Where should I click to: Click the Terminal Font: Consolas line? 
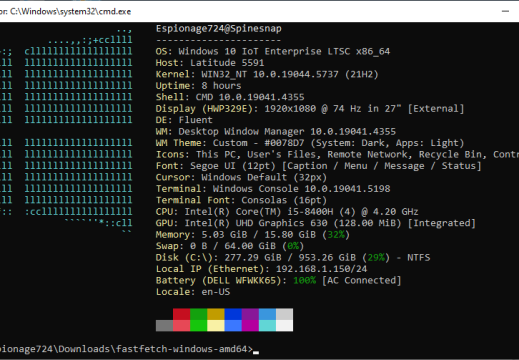point(241,200)
